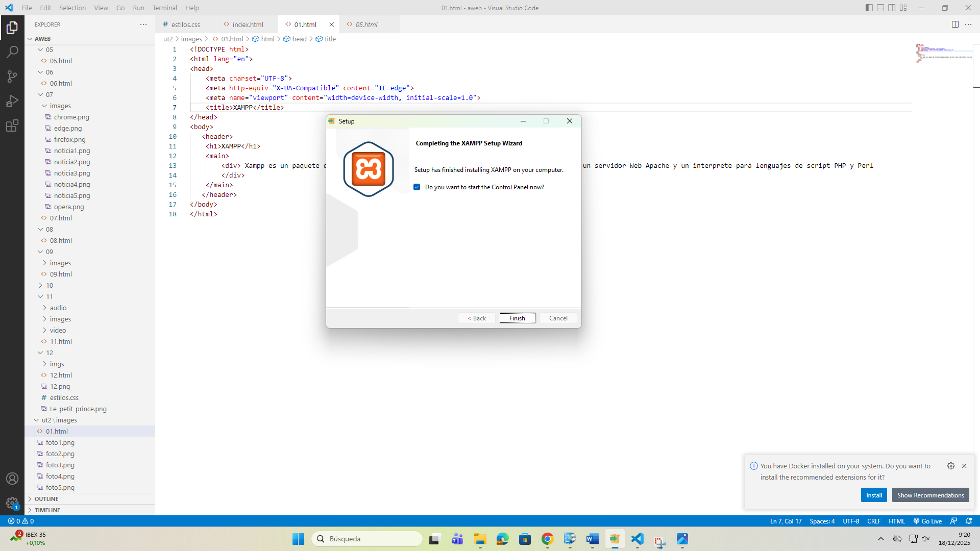
Task: Open Source Control in the activity bar
Action: (12, 76)
